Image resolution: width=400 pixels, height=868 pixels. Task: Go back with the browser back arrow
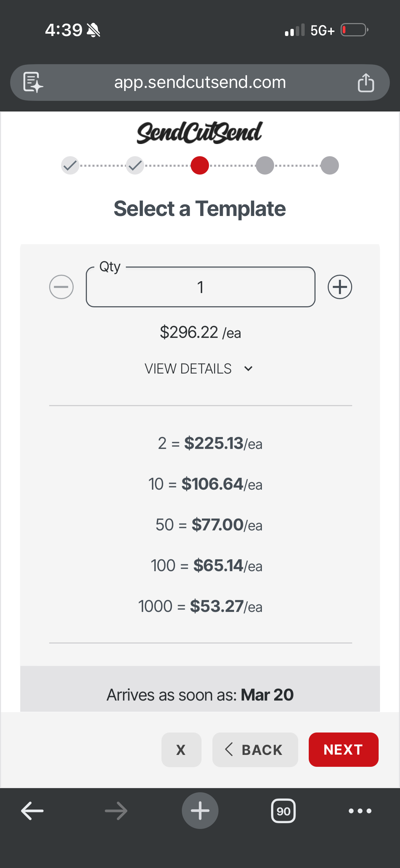pos(32,811)
